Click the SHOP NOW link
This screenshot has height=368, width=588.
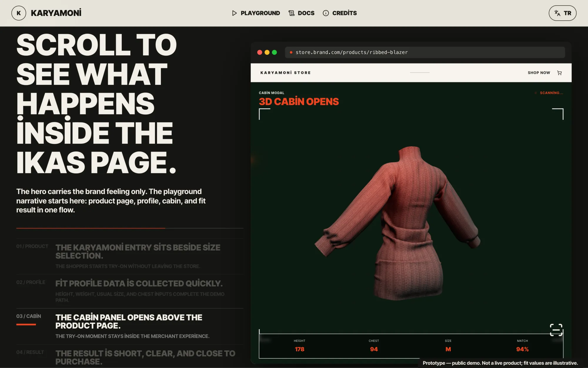pyautogui.click(x=539, y=73)
